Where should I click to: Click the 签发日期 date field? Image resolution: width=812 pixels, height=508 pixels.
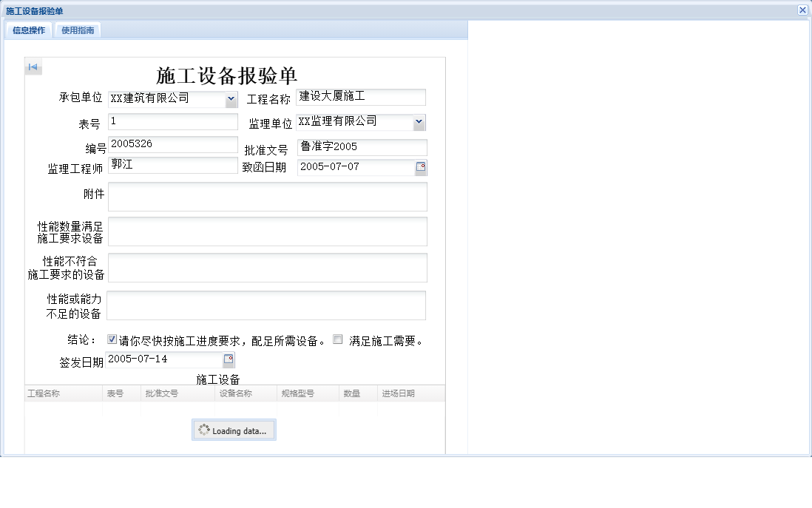pos(163,359)
